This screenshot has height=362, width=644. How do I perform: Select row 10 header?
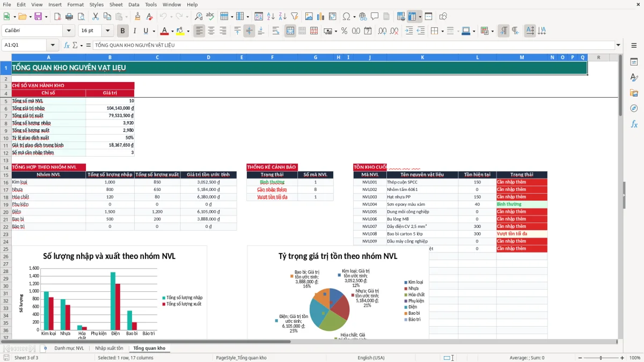[6, 138]
